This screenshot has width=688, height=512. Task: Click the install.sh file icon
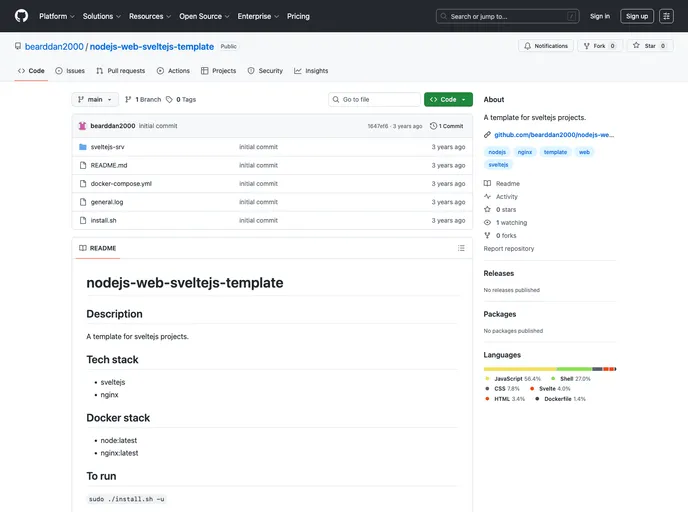(x=82, y=220)
